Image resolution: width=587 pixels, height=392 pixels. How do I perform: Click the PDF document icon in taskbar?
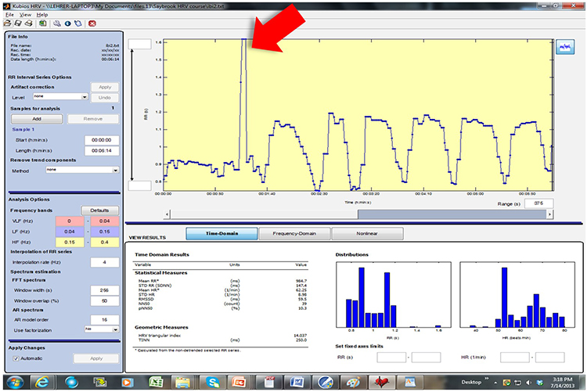pos(269,383)
